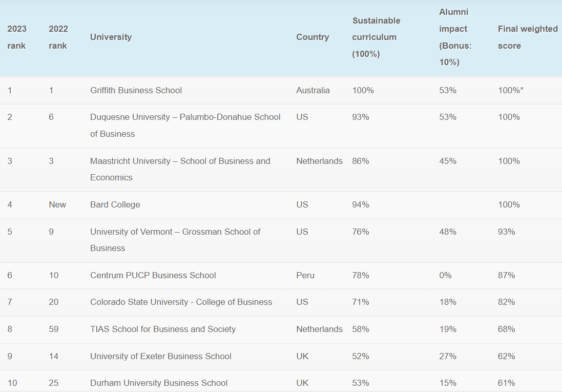The width and height of the screenshot is (562, 392).
Task: Click TIAS School for Business and Society
Action: point(163,329)
